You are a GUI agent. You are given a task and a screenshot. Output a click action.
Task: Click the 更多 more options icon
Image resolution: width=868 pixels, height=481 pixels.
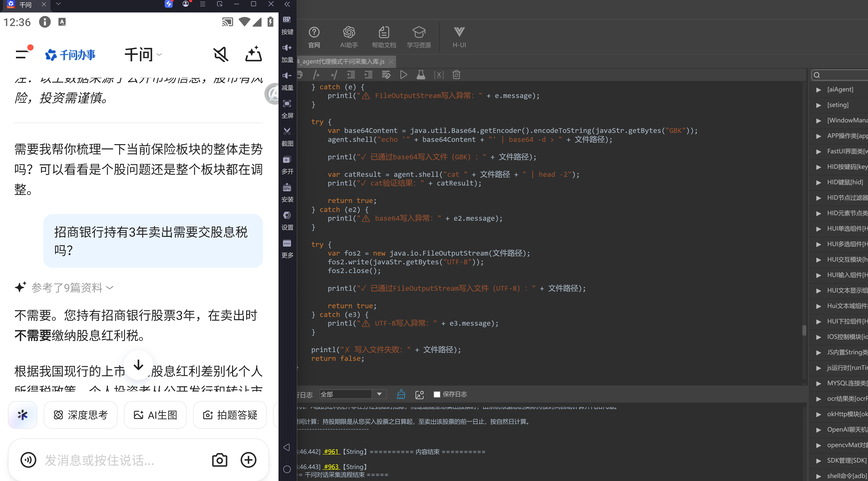click(x=287, y=249)
